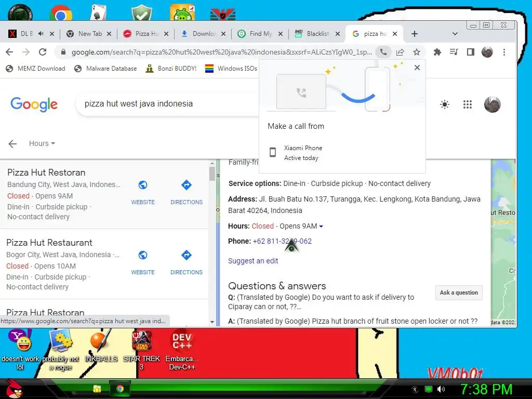Go back with the arrow beside Hours

coord(12,143)
